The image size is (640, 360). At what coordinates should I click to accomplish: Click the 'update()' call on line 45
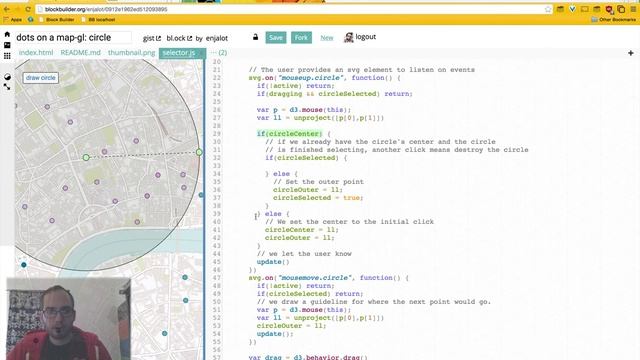(273, 262)
